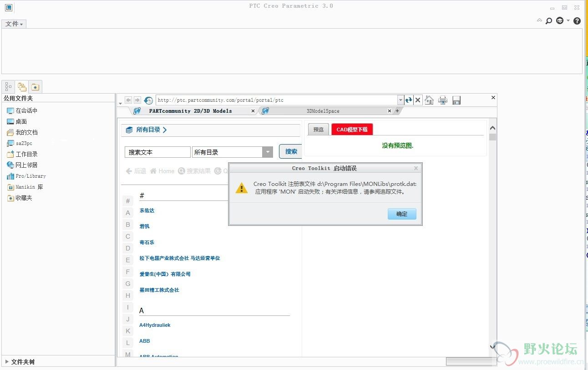Screen dimensions: 588x370
Task: Expand the 文件夹树 section
Action: click(6, 362)
